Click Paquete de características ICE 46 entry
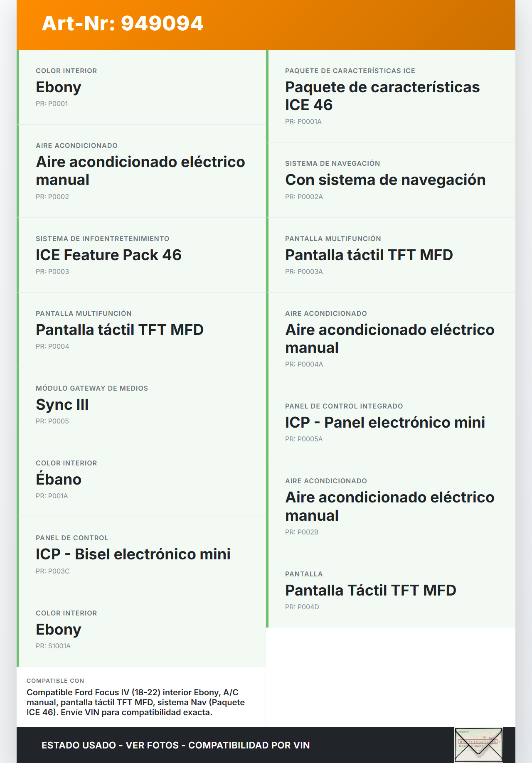The height and width of the screenshot is (763, 532). 391,96
